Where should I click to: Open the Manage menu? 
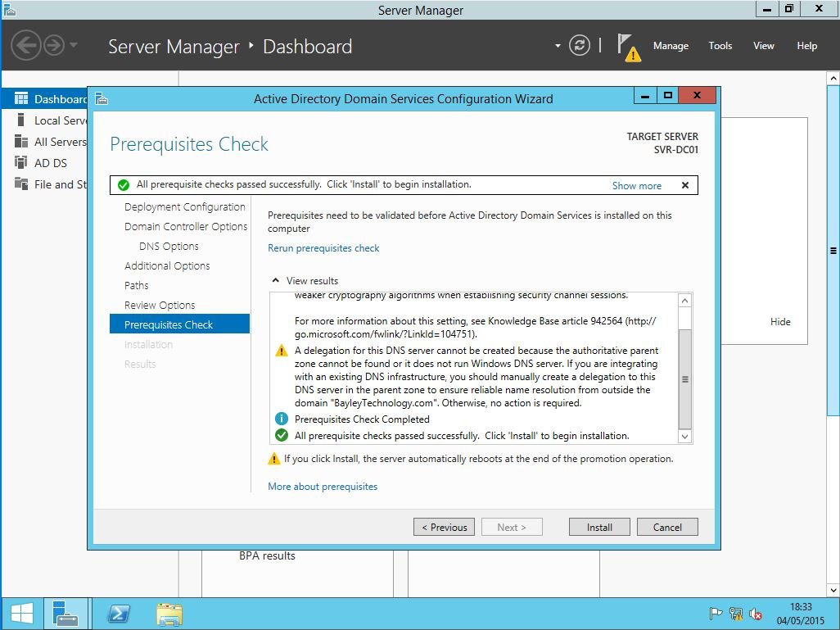point(671,46)
